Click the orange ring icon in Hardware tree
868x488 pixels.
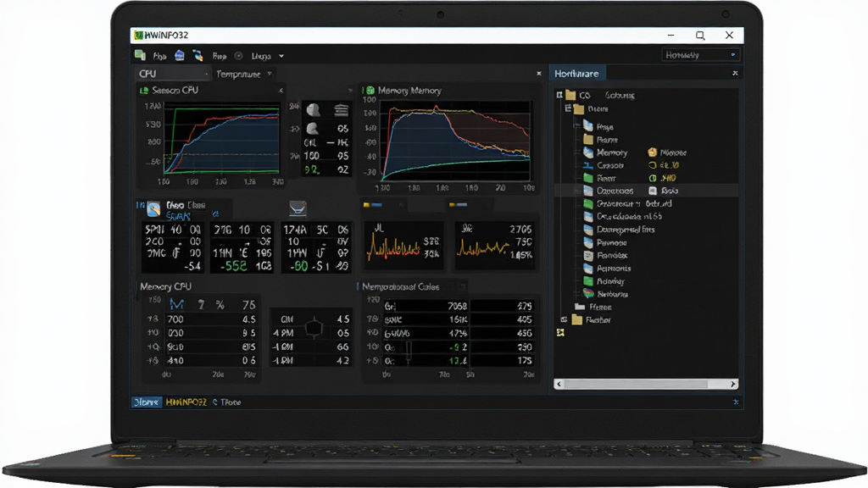click(x=653, y=165)
